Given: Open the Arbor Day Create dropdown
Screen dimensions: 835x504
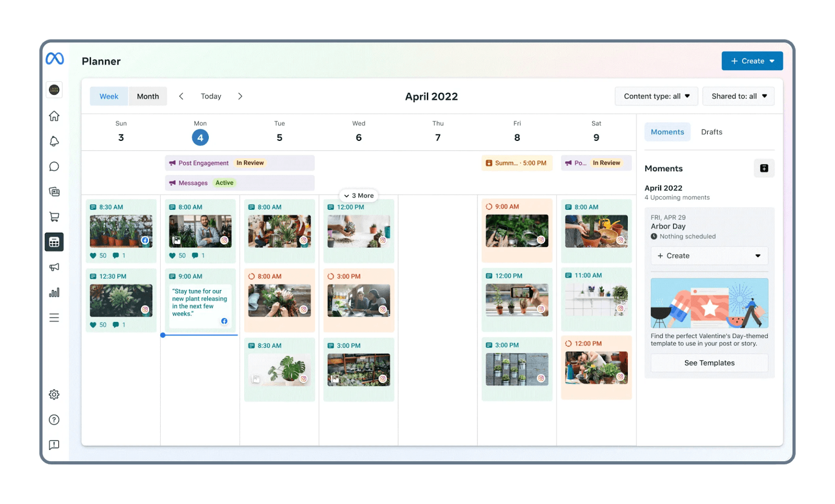Looking at the screenshot, I should point(709,256).
